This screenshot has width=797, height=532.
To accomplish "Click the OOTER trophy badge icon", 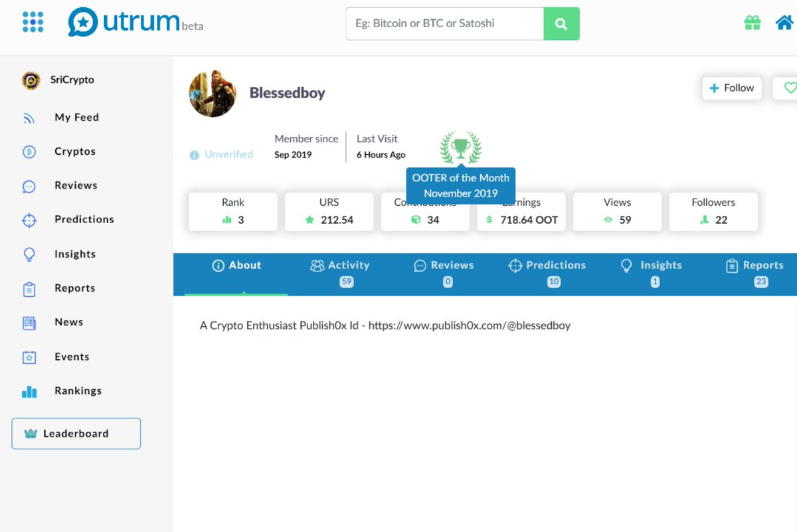I will click(x=461, y=147).
